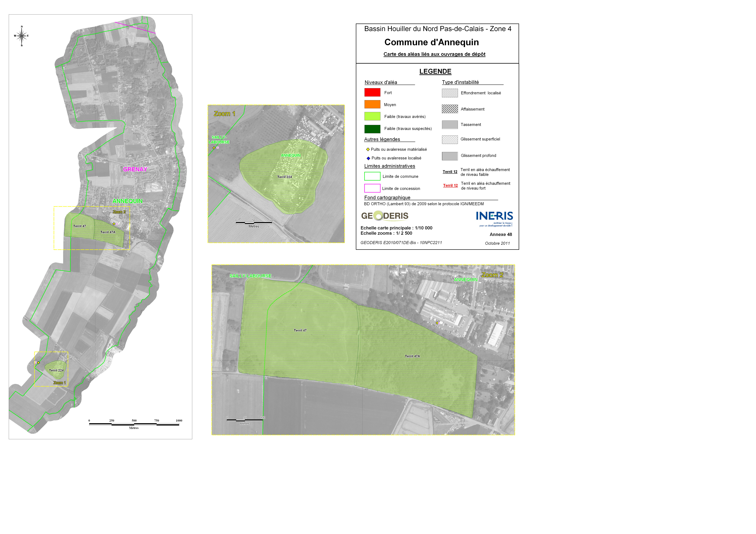Select the orange 'Moyen' hazard swatch
Image resolution: width=756 pixels, height=534 pixels.
372,104
